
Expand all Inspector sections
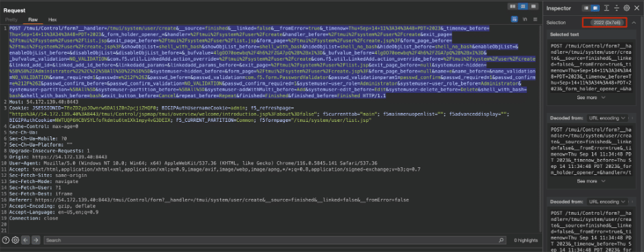(x=607, y=8)
